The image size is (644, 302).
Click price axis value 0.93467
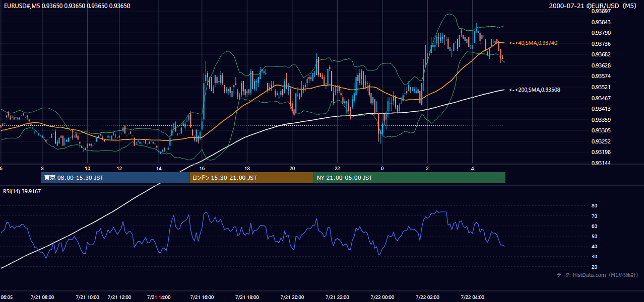pos(601,98)
